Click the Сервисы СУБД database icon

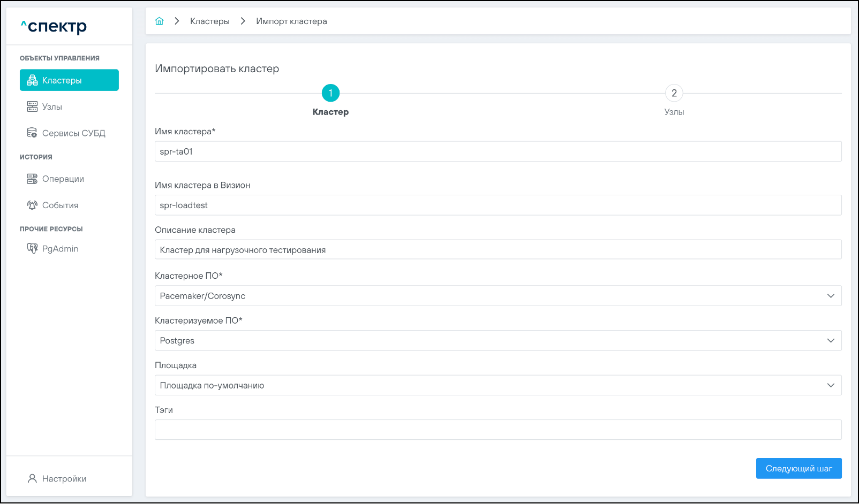point(32,133)
